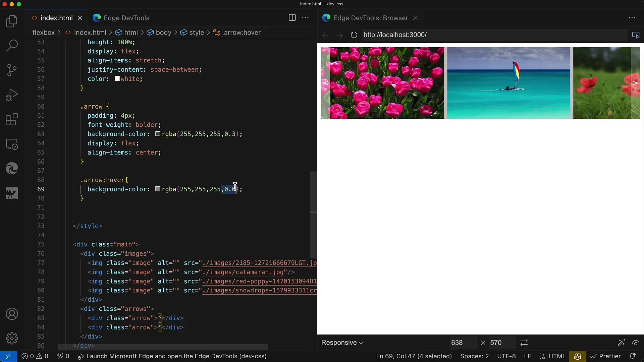Viewport: 644px width, 362px height.
Task: Close the Edge DevTools: Browser tab
Action: [x=415, y=18]
